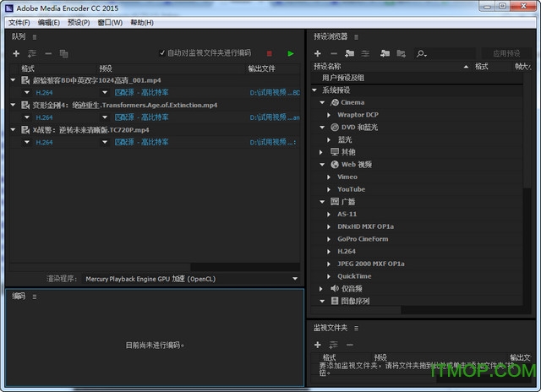The width and height of the screenshot is (541, 392).
Task: Open H.264 format dropdown for Transformers item
Action: (27, 117)
